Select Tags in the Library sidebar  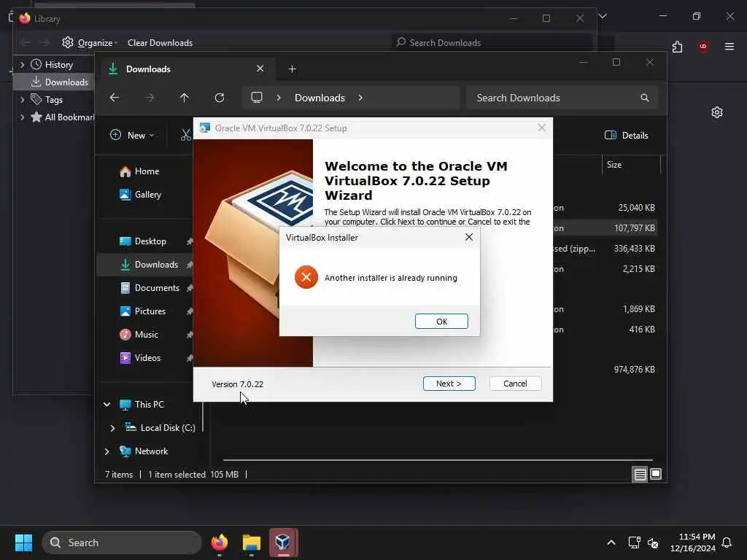coord(47,99)
